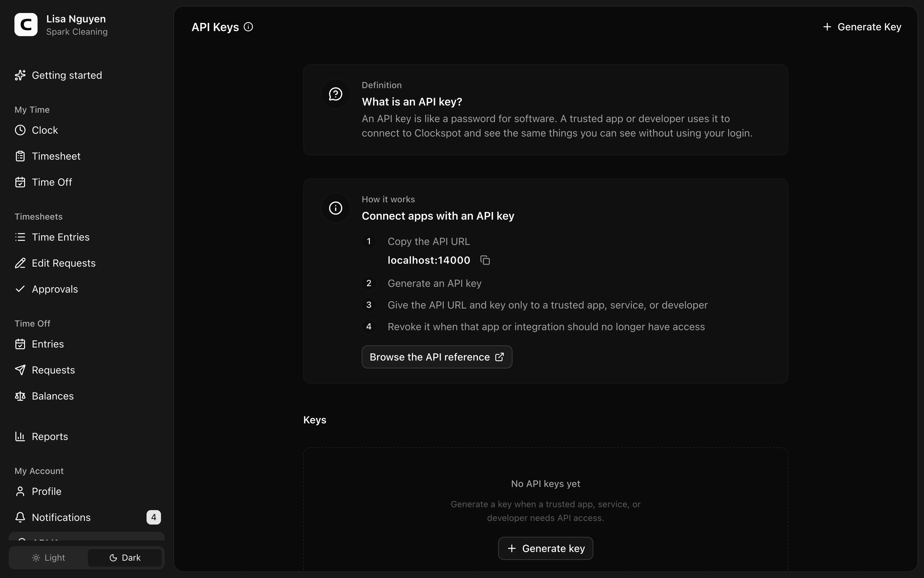Click the Profile person icon

pos(20,491)
